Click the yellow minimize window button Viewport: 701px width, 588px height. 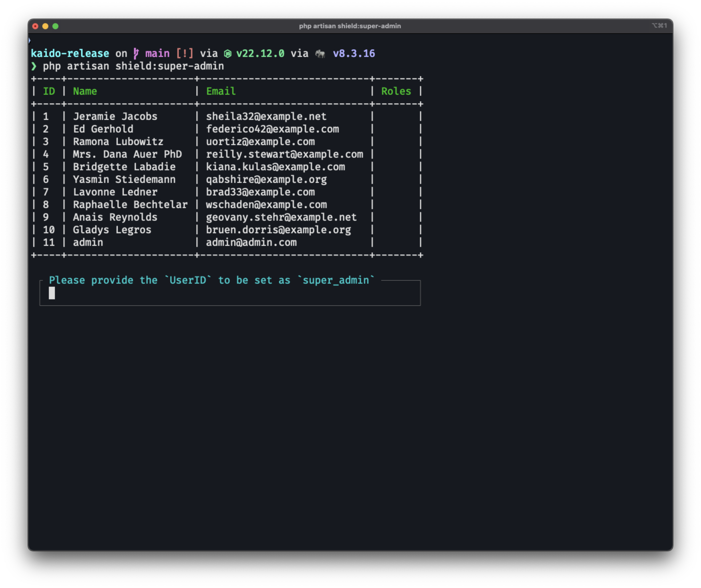(x=45, y=26)
